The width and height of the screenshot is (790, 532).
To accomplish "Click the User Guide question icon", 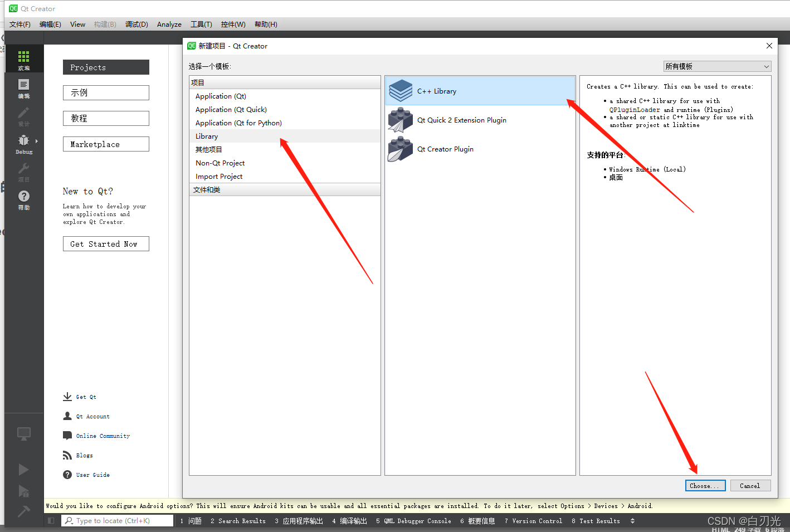I will tap(67, 475).
